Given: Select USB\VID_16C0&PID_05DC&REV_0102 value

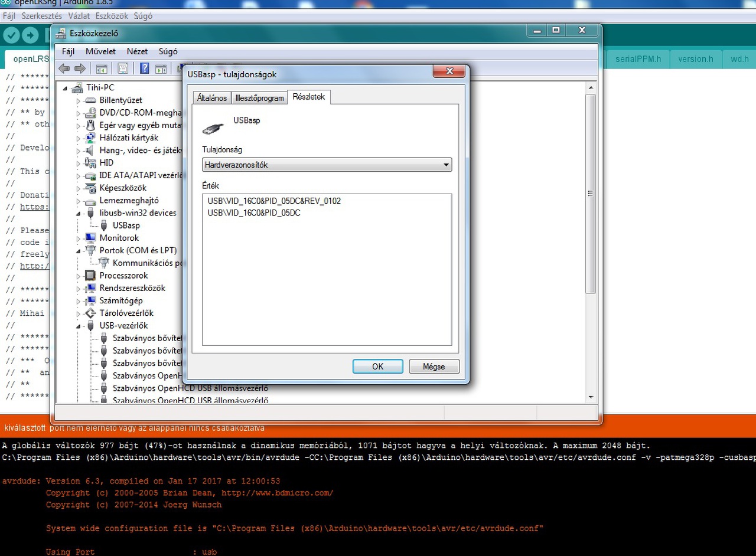Looking at the screenshot, I should [274, 201].
